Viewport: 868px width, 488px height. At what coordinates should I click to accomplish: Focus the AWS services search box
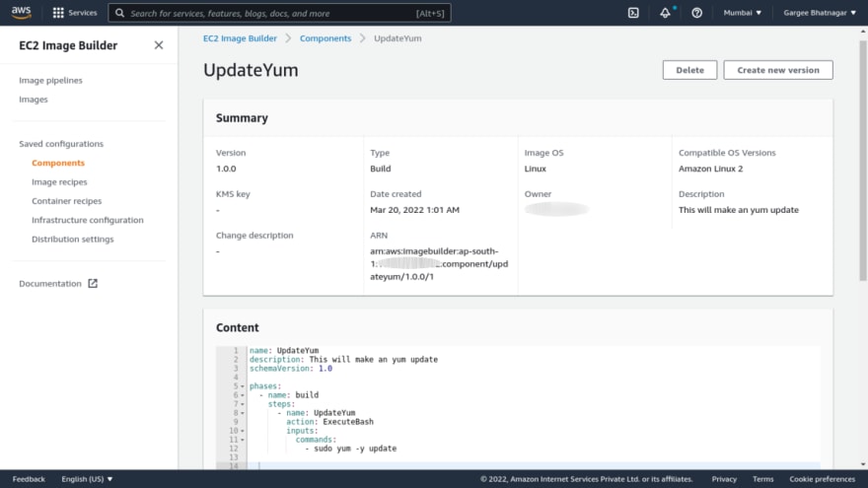click(x=279, y=13)
